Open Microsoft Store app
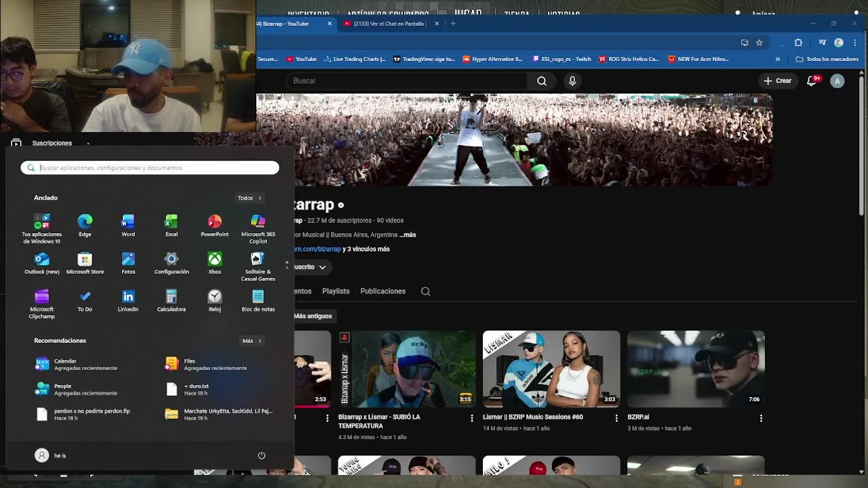This screenshot has width=868, height=488. pos(85,264)
